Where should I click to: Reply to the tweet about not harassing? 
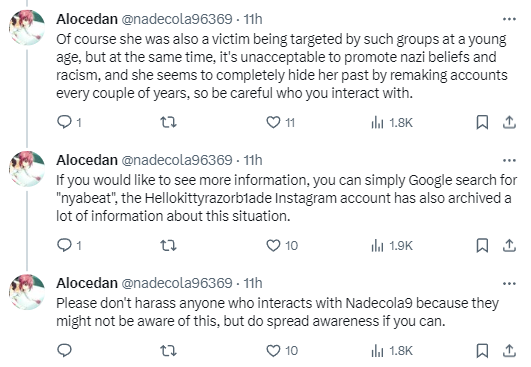pos(64,350)
